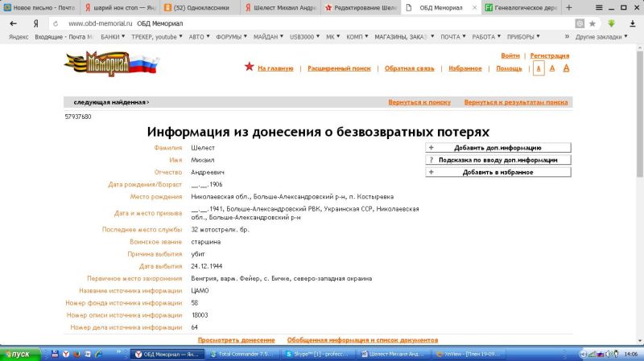Open 'Подсказка по вводу доп.информации' help

pyautogui.click(x=497, y=160)
